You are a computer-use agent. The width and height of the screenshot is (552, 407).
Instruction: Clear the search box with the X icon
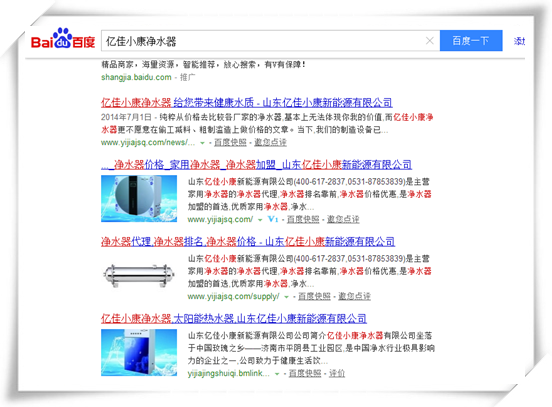(x=429, y=41)
